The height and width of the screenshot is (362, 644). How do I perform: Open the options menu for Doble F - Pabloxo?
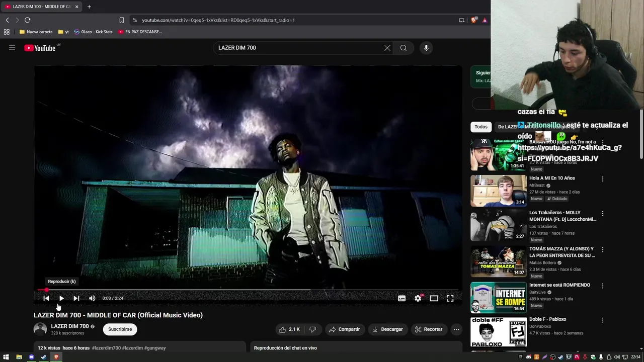pos(603,320)
